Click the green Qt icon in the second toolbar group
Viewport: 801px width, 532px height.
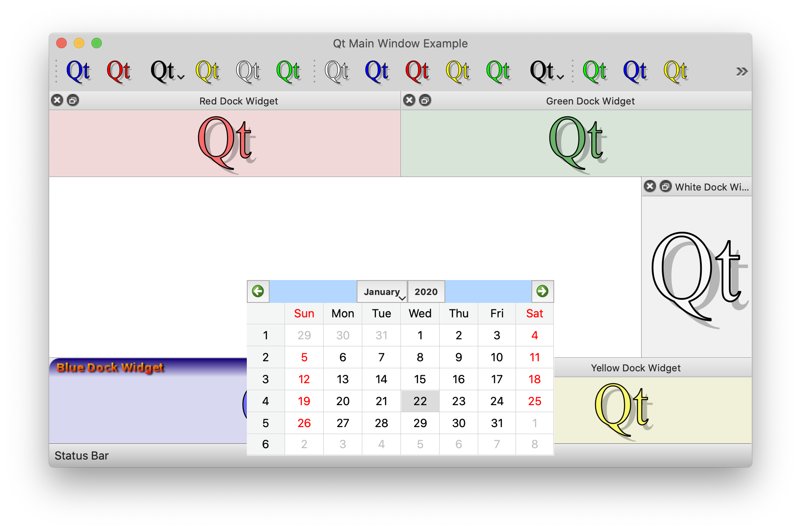pyautogui.click(x=498, y=71)
